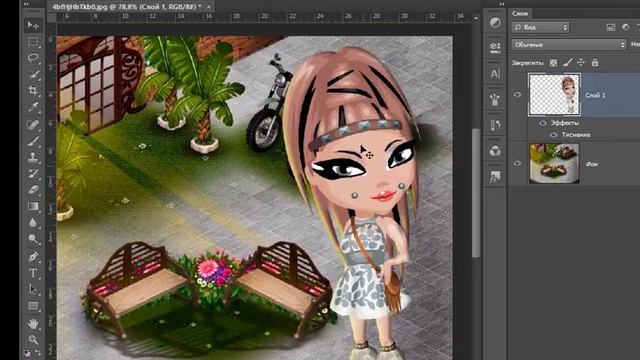Open the History panel icon
Viewport: 640px width, 360px height.
pos(495,124)
